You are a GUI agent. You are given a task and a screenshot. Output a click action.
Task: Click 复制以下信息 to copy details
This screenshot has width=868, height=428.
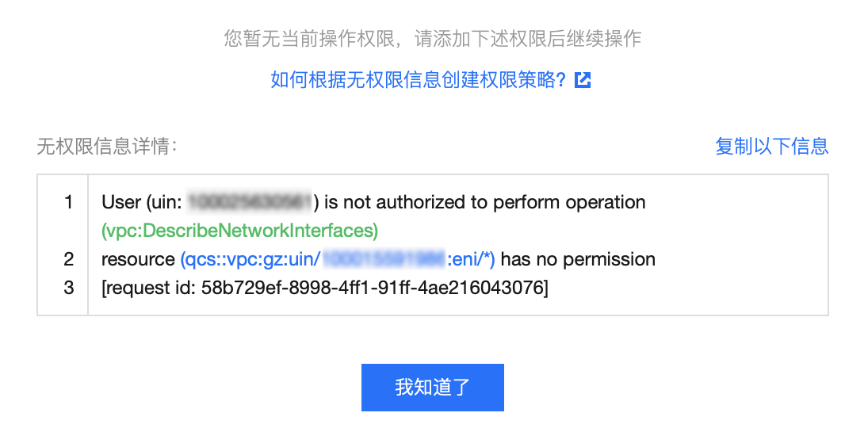[x=771, y=146]
